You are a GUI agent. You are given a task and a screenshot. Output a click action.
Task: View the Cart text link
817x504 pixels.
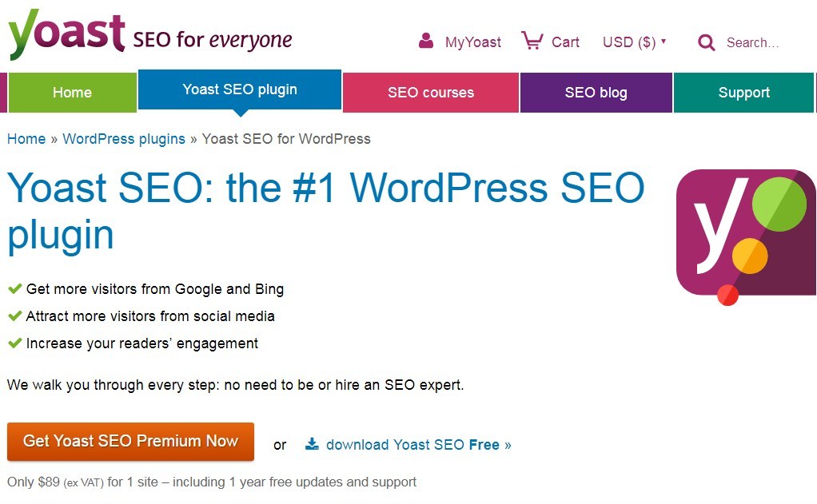(565, 42)
